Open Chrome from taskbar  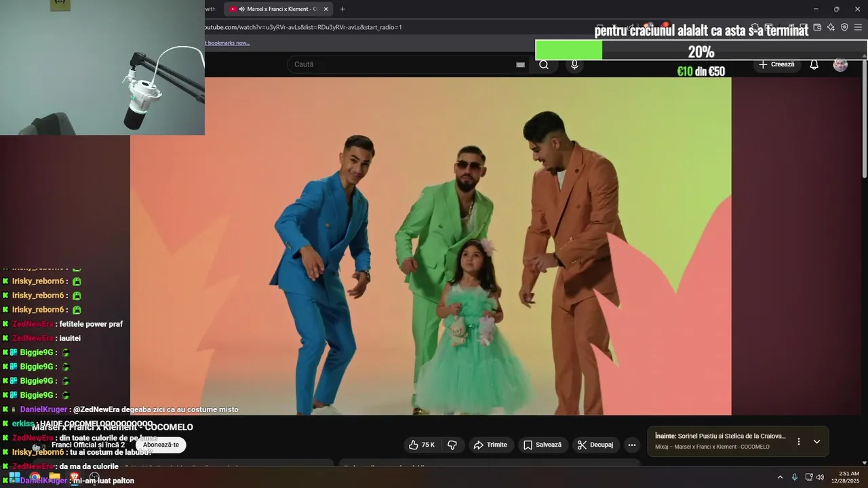35,477
